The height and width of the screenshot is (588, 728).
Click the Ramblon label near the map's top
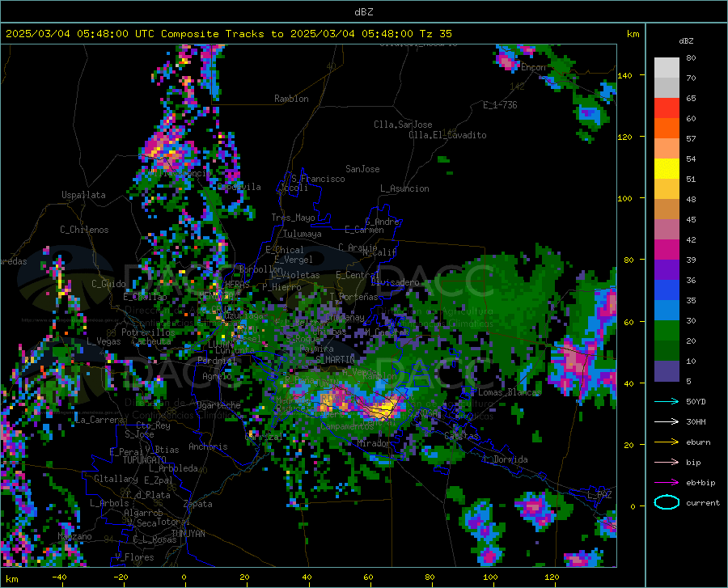click(x=291, y=99)
